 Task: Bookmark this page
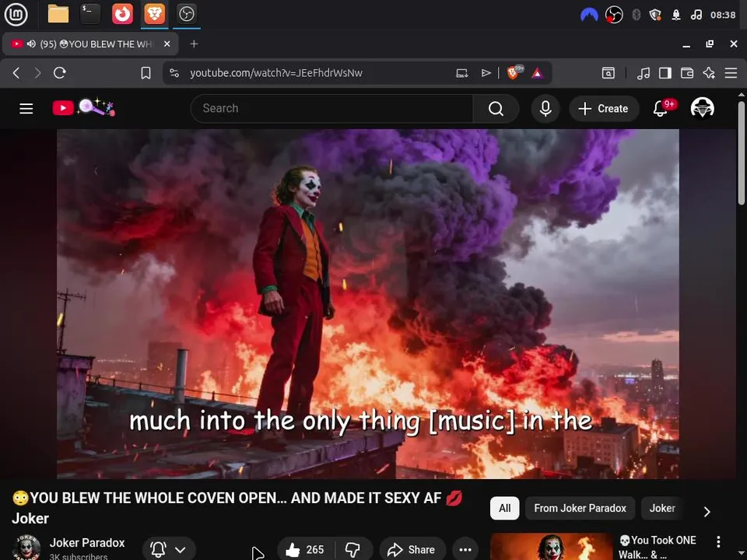click(146, 73)
